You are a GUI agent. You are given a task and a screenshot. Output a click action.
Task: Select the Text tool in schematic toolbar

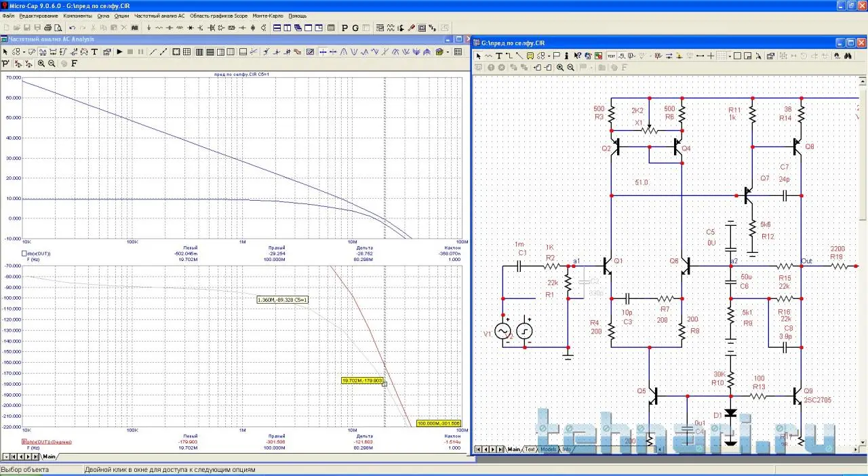pyautogui.click(x=498, y=56)
